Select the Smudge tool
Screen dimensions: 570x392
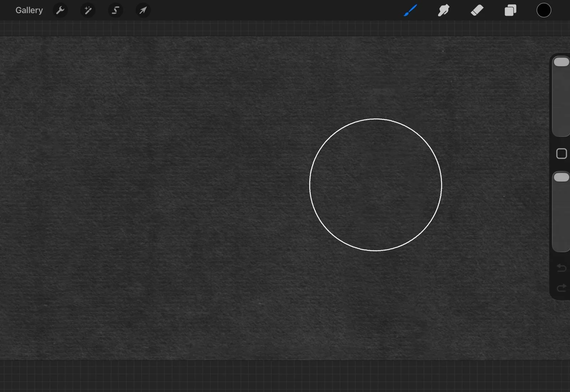[444, 10]
